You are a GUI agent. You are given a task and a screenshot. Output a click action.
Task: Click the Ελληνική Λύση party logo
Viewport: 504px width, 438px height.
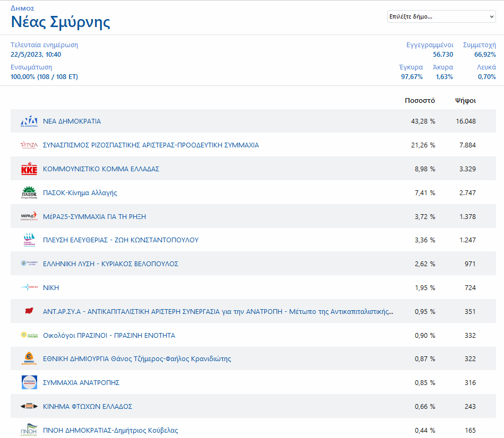[29, 264]
